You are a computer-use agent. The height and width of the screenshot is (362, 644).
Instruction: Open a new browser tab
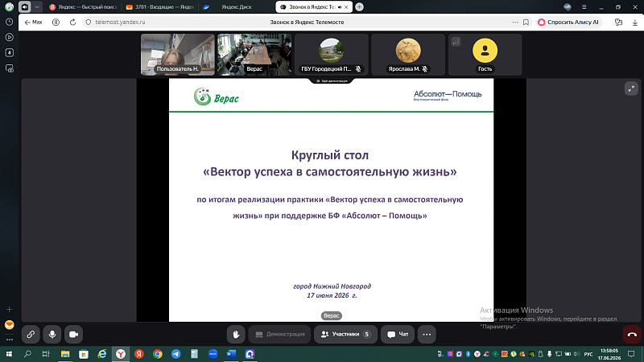click(x=359, y=7)
